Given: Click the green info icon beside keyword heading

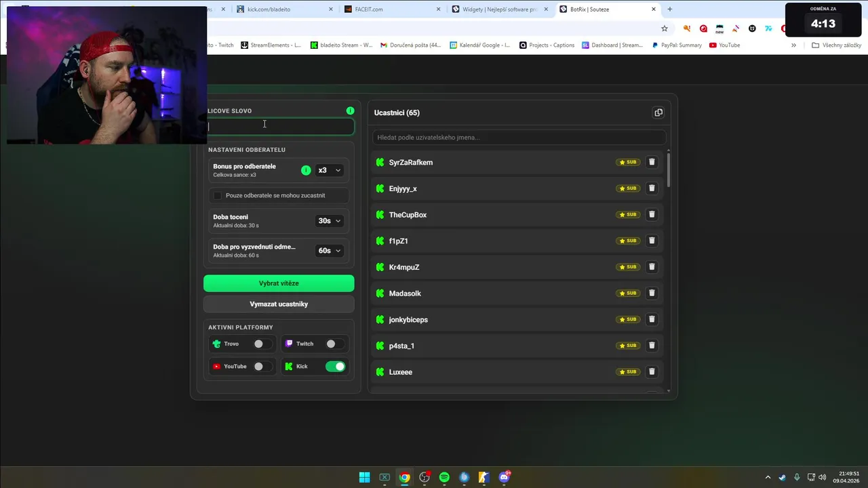Looking at the screenshot, I should 350,110.
